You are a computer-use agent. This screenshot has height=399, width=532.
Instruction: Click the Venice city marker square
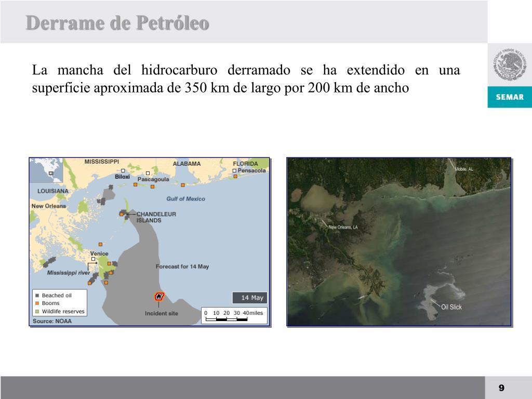[x=94, y=259]
